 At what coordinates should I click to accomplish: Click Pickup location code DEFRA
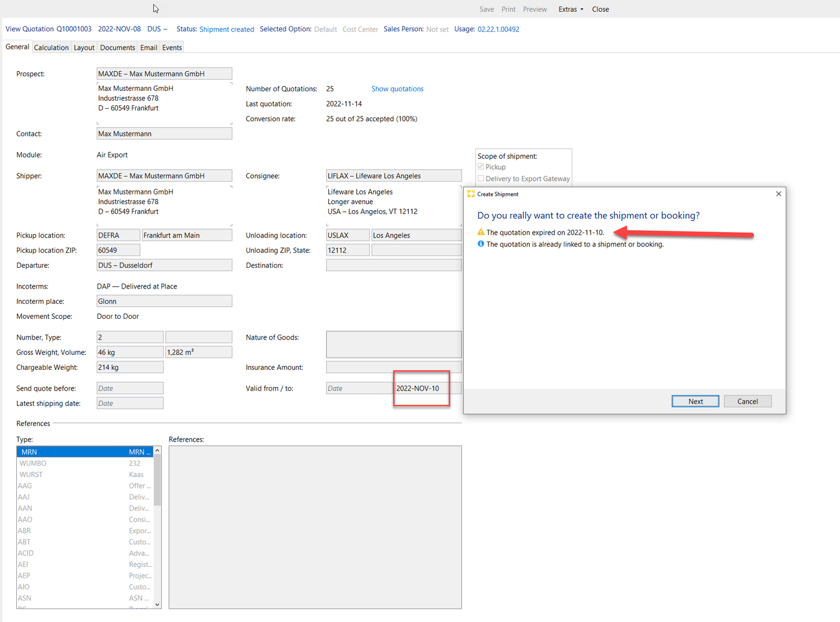118,235
